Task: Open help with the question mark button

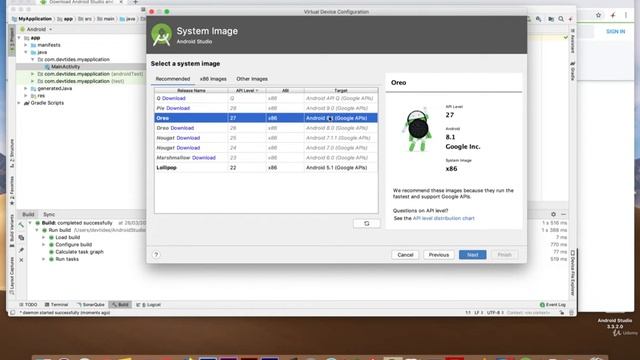Action: click(156, 255)
